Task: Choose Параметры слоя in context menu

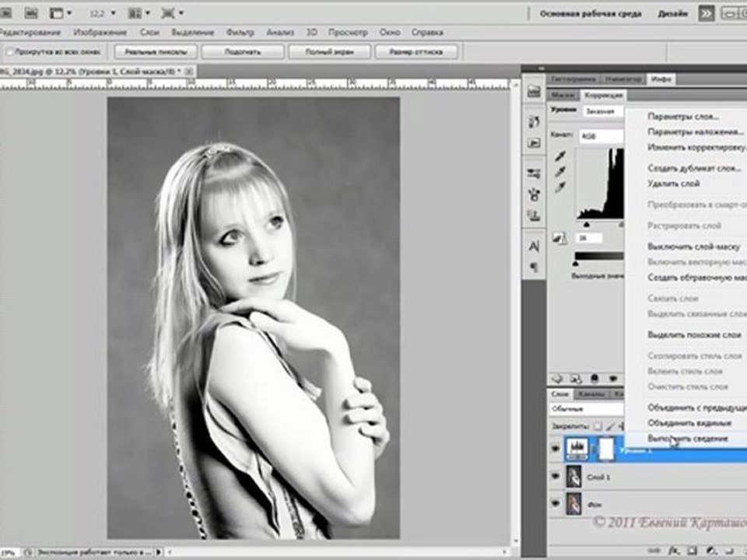Action: tap(683, 116)
